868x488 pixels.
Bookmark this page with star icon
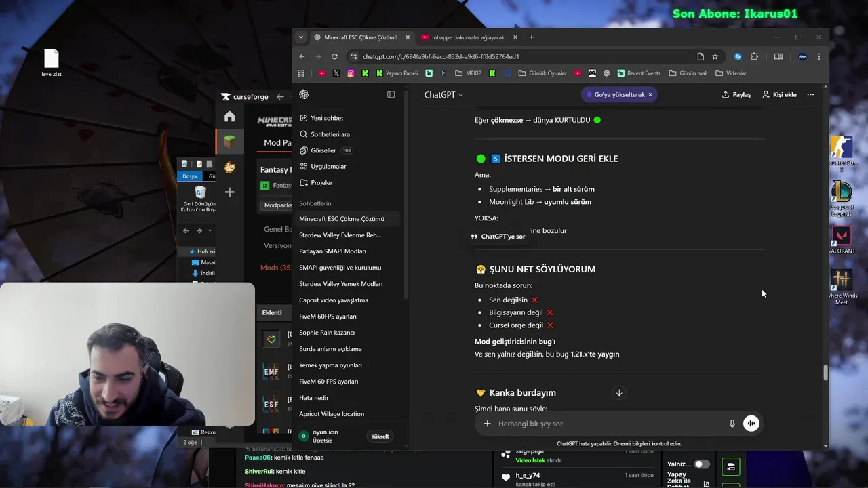tap(715, 56)
